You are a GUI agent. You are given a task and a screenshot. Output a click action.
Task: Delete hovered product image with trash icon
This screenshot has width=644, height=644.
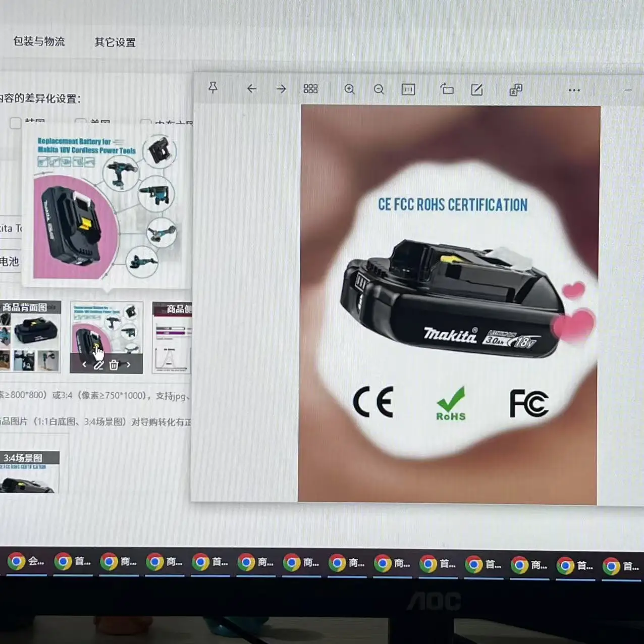pyautogui.click(x=114, y=365)
